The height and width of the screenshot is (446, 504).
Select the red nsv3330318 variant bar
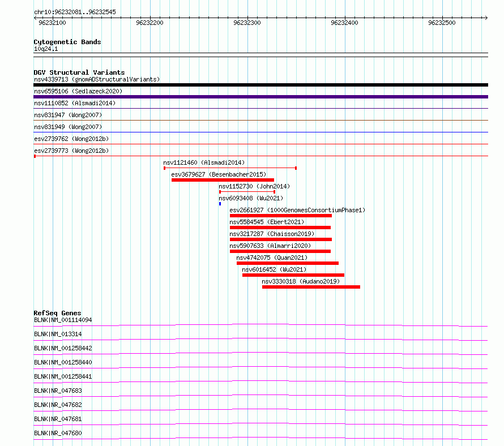point(311,287)
